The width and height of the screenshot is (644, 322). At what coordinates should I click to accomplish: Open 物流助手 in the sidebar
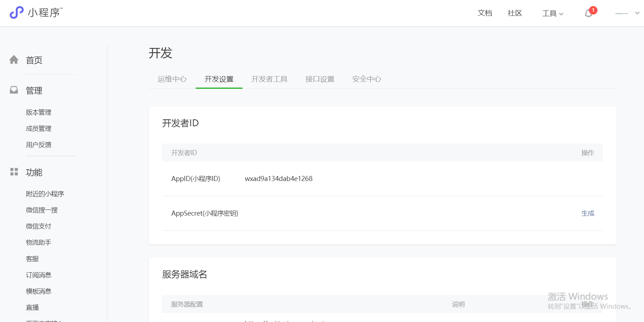click(39, 242)
